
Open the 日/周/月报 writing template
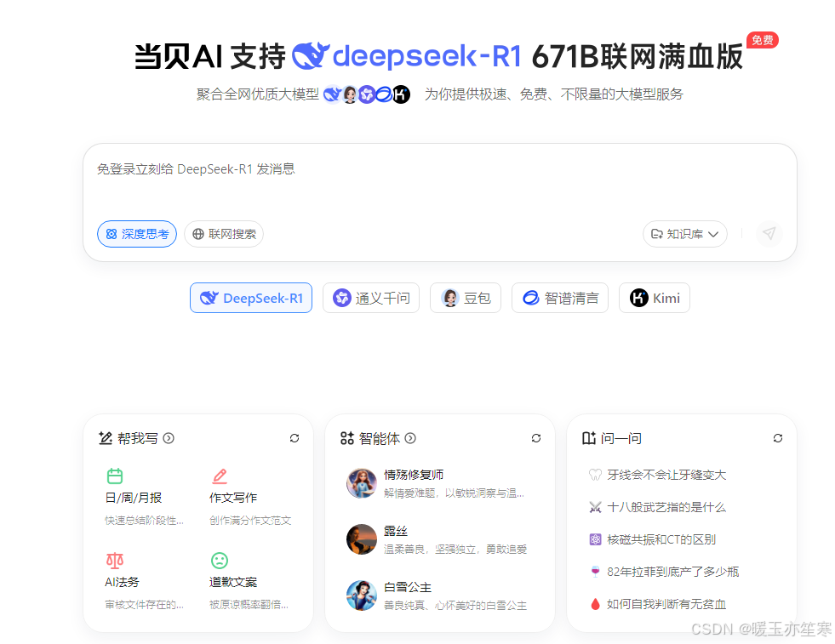coord(145,497)
